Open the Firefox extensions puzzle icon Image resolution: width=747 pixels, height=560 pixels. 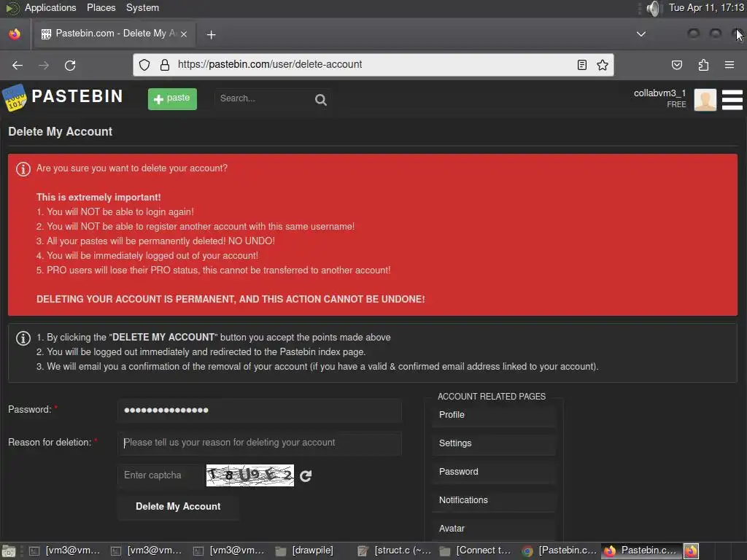[x=704, y=65]
